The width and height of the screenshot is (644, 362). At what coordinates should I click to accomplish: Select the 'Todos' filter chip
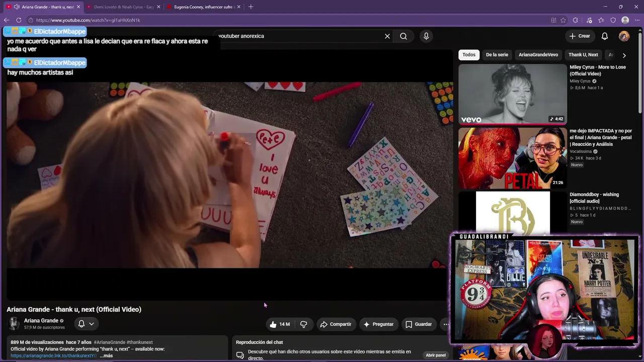(x=469, y=55)
